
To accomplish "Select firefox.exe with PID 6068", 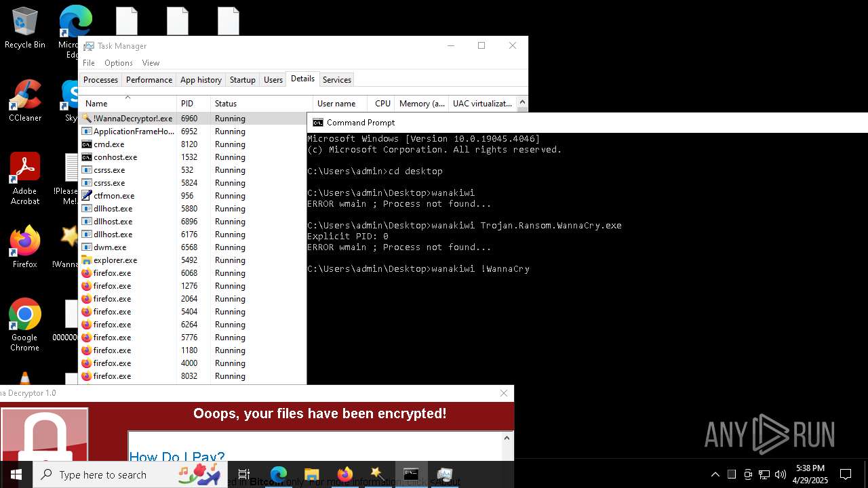I will click(193, 273).
